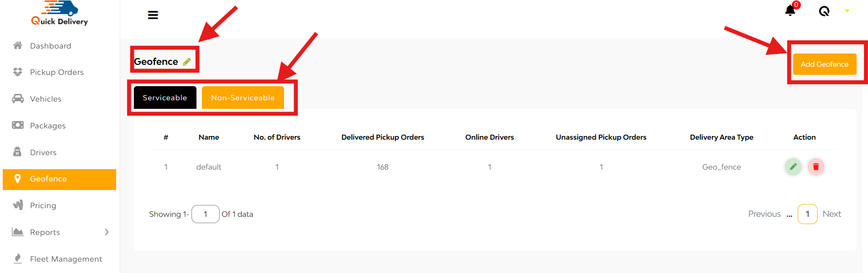This screenshot has width=868, height=273.
Task: Click red delete icon for default geofence
Action: [x=816, y=167]
